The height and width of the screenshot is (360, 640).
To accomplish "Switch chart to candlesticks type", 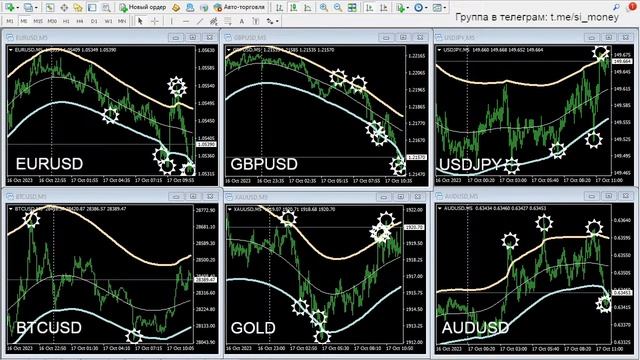I will pyautogui.click(x=293, y=7).
